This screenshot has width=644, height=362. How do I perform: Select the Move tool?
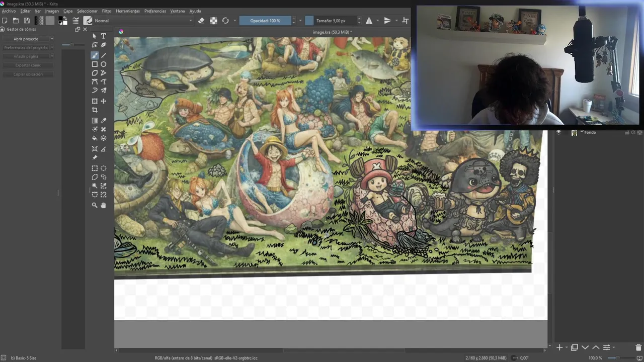[x=103, y=101]
